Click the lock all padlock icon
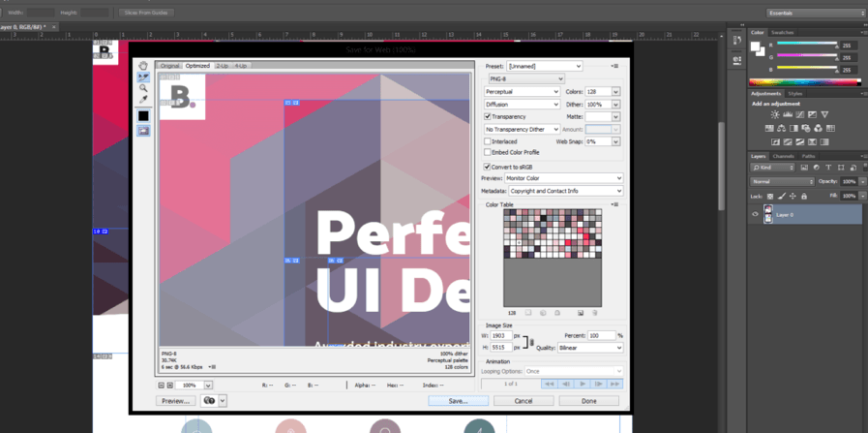 click(x=804, y=196)
